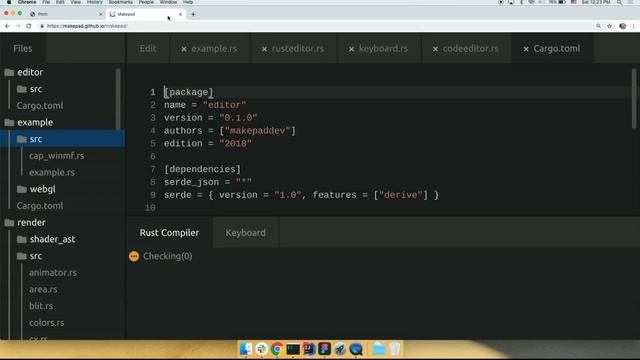This screenshot has width=640, height=360.
Task: Close the example.rs editor tab
Action: pyautogui.click(x=184, y=49)
